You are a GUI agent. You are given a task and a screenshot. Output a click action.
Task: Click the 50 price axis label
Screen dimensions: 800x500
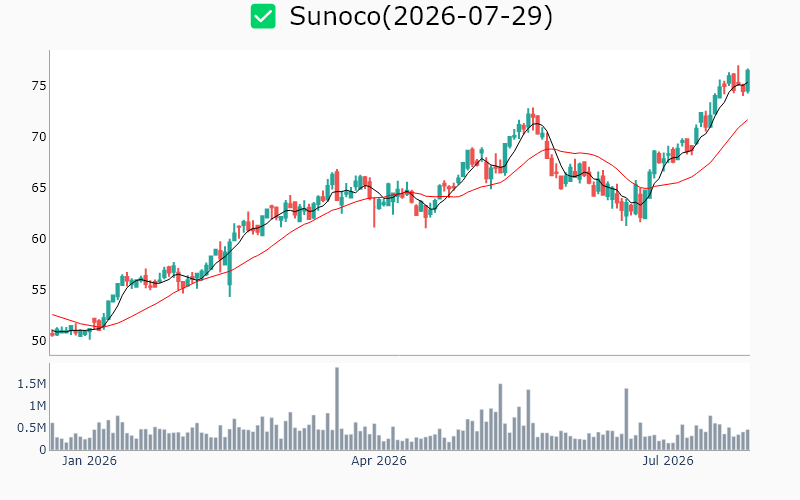(39, 340)
